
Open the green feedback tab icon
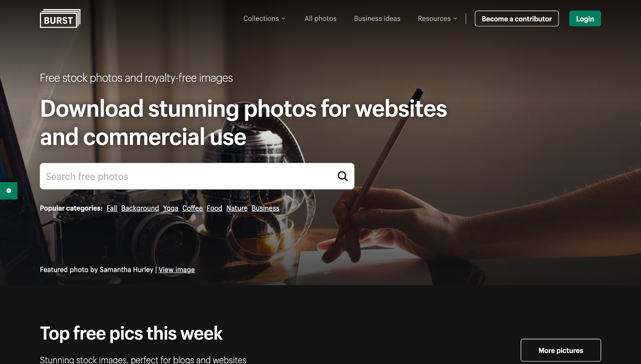(x=9, y=191)
